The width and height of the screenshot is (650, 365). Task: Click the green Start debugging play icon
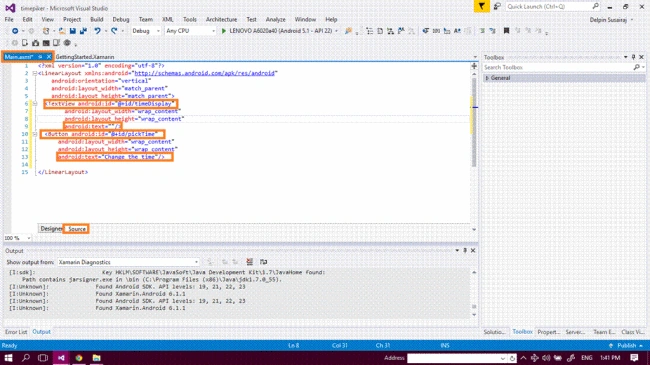coord(224,31)
